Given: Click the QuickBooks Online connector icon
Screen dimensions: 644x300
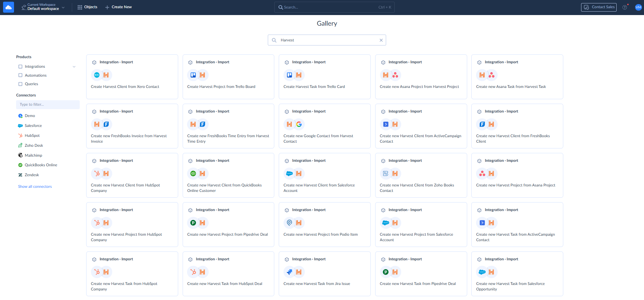Looking at the screenshot, I should click(21, 165).
